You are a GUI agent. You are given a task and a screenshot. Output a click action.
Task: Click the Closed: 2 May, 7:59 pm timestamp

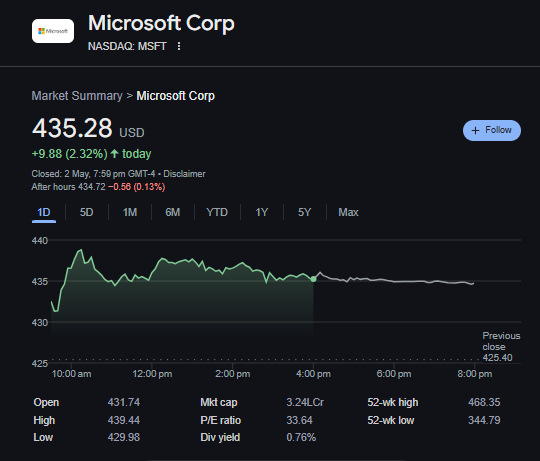point(93,174)
